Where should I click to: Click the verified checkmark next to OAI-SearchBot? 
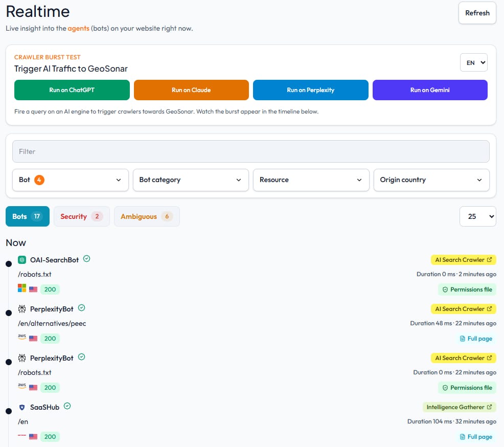(x=86, y=259)
